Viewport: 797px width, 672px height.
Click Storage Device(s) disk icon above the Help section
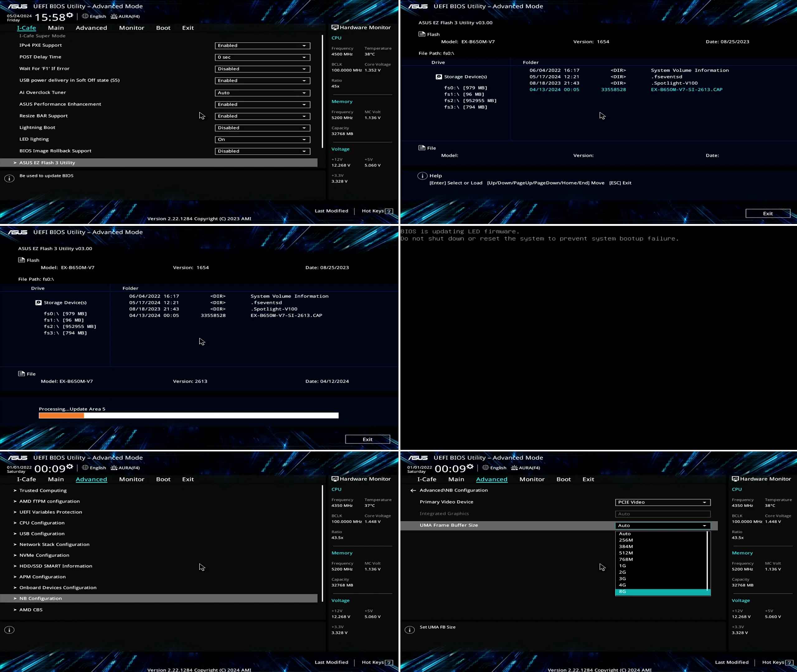point(439,77)
